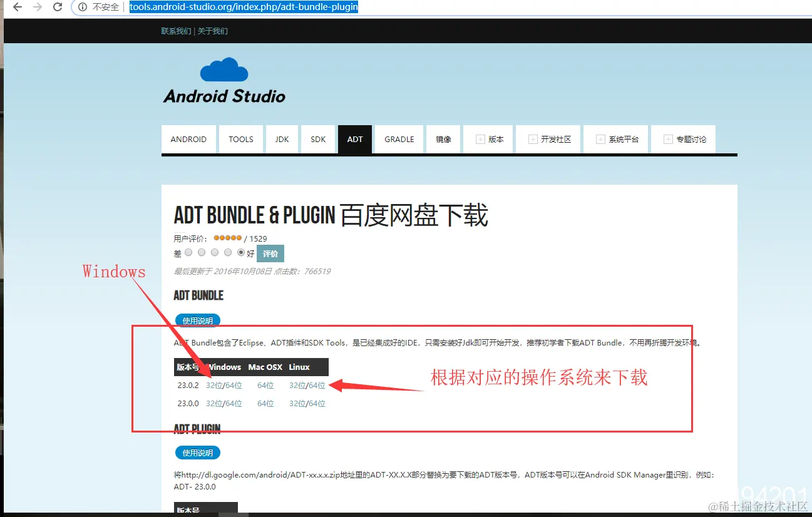Viewport: 812px width, 517px height.
Task: Download the Windows 32位 version 23.0.2
Action: coord(212,385)
